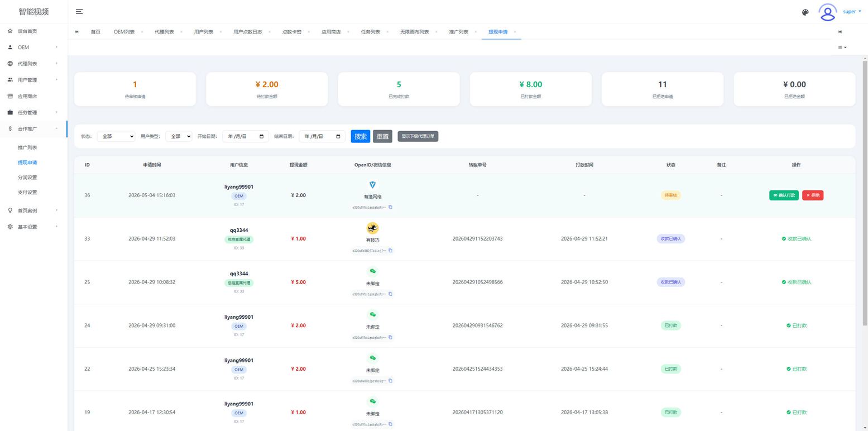Toggle the sidebar collapse hamburger icon
Viewport: 868px width, 431px height.
tap(79, 12)
